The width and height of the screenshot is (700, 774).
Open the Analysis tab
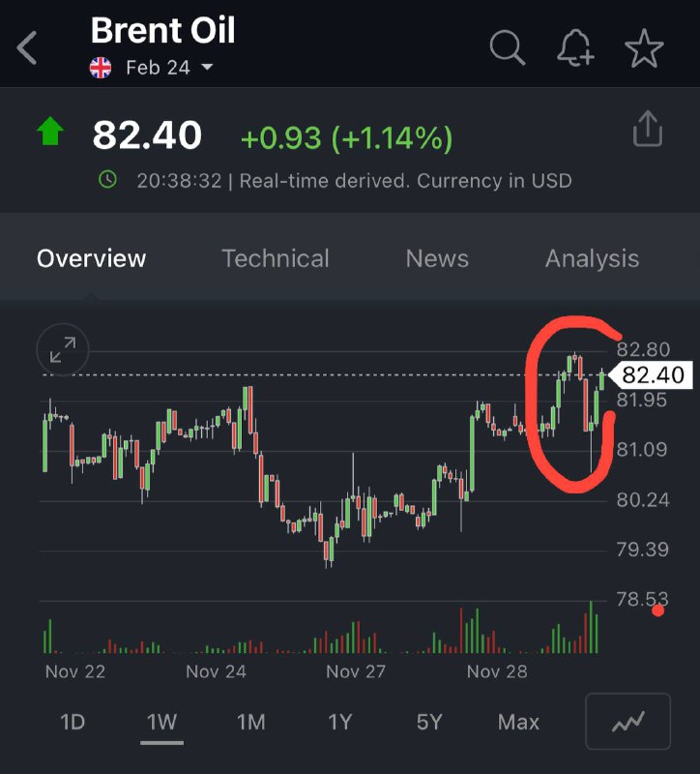coord(592,258)
